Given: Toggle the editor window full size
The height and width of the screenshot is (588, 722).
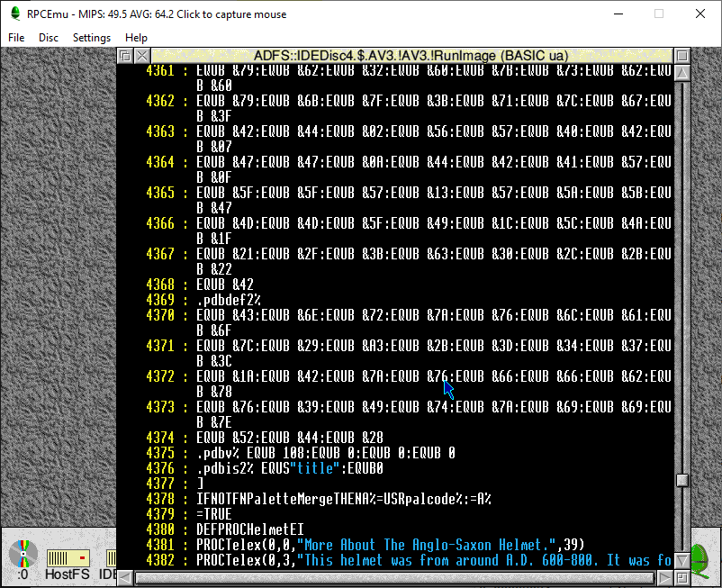Looking at the screenshot, I should pos(682,56).
